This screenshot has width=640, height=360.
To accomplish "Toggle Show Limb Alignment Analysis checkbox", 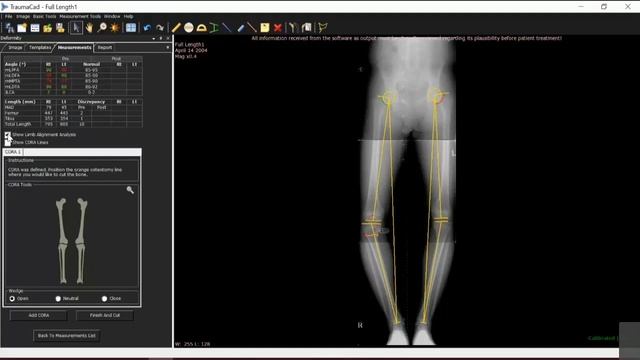I will [x=8, y=135].
